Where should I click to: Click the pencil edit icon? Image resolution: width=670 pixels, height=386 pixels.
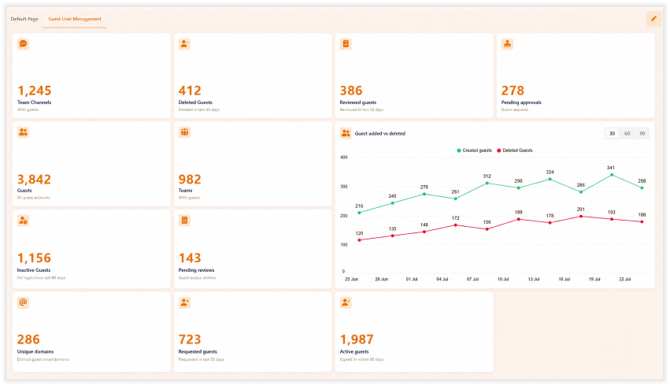pos(653,19)
